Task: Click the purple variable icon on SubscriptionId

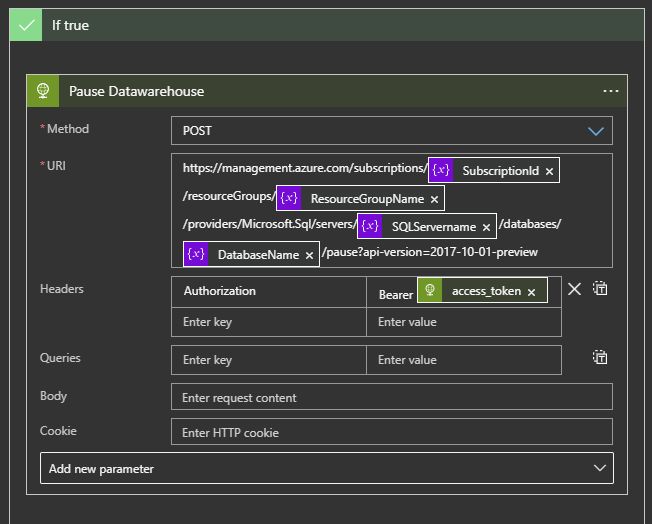Action: 441,170
